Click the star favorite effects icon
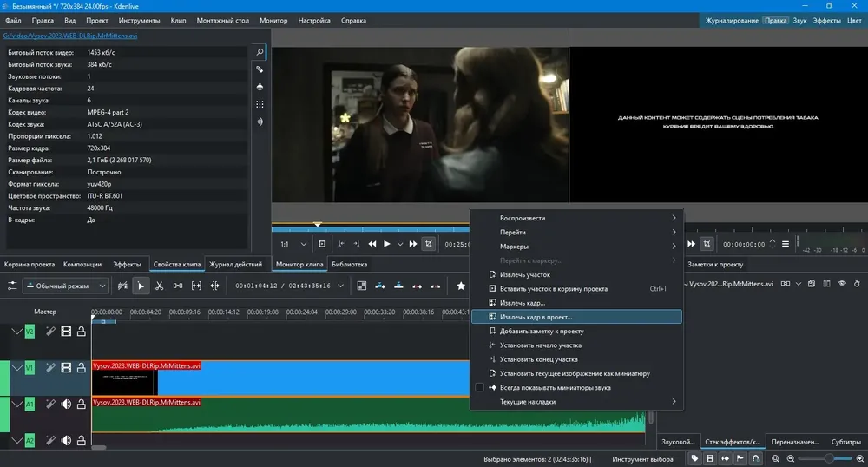 click(x=461, y=286)
